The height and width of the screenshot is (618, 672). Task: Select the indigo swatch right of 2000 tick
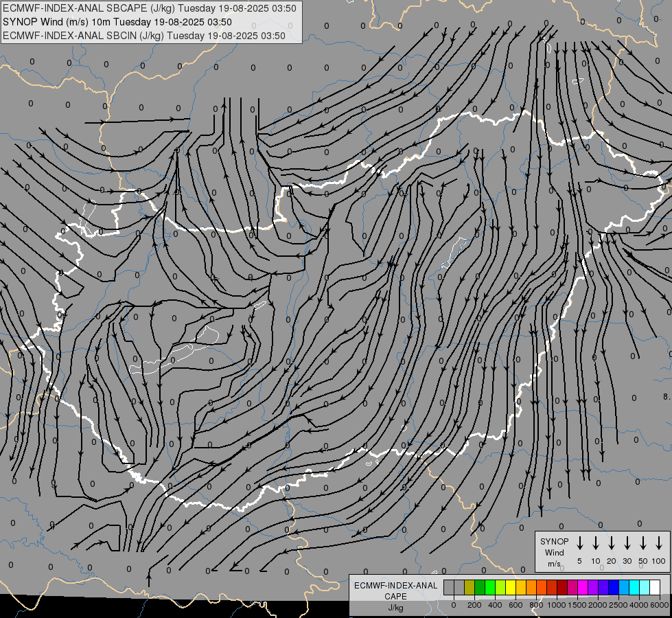(x=604, y=587)
